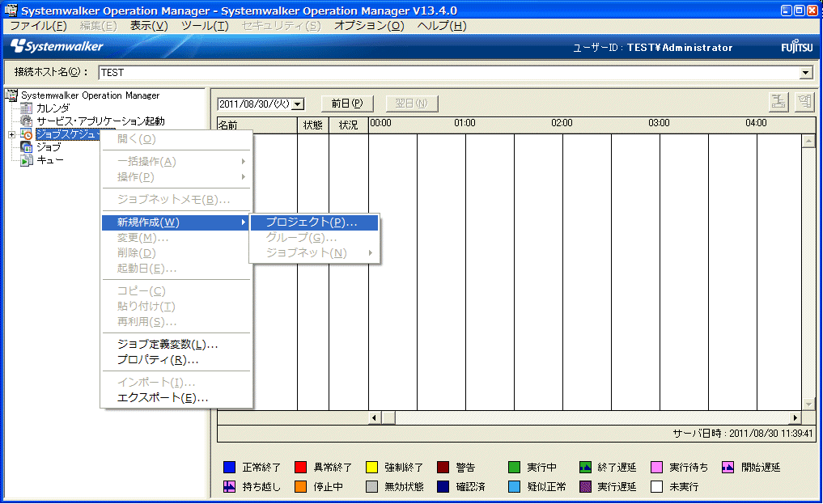
Task: Click the 実行待ち pink legend swatch
Action: [656, 468]
